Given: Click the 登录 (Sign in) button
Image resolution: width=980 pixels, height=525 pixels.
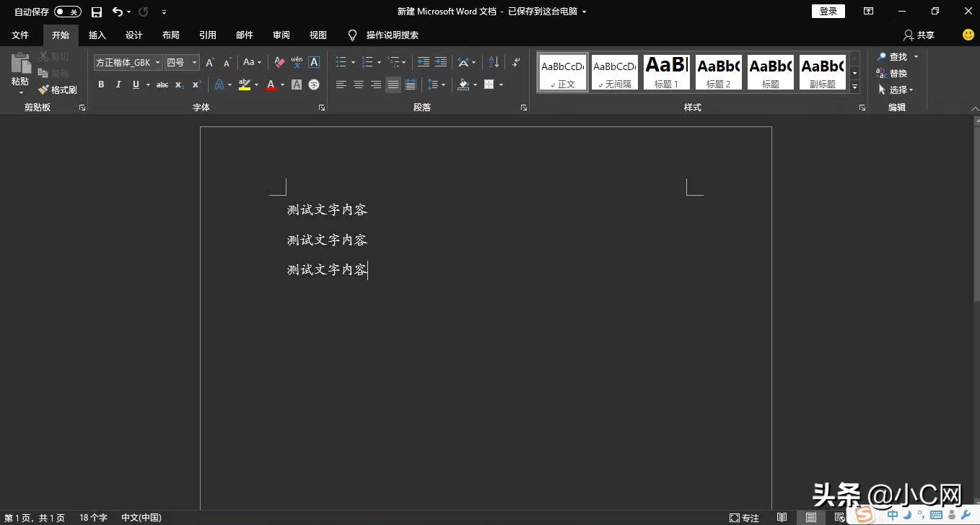Looking at the screenshot, I should pyautogui.click(x=828, y=12).
